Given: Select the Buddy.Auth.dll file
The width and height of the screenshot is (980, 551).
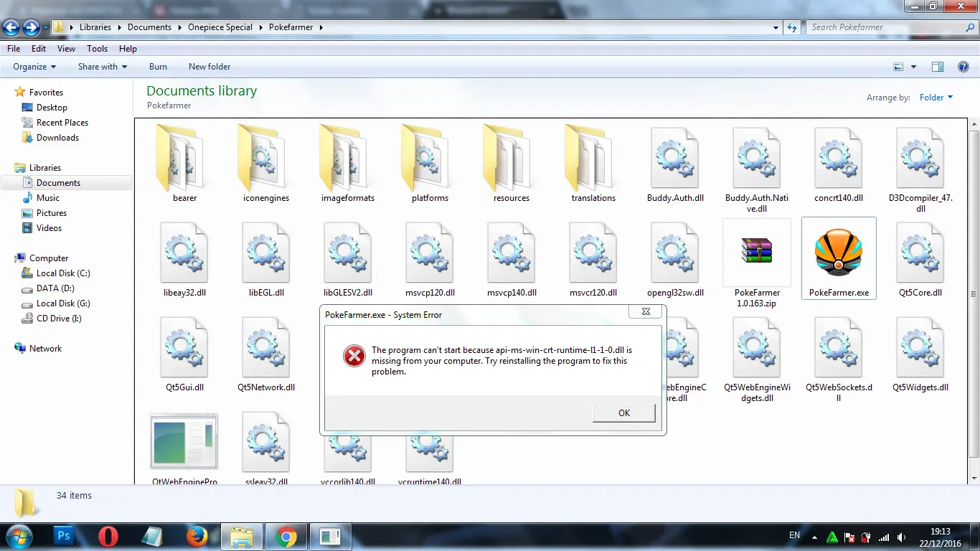Looking at the screenshot, I should [x=675, y=165].
